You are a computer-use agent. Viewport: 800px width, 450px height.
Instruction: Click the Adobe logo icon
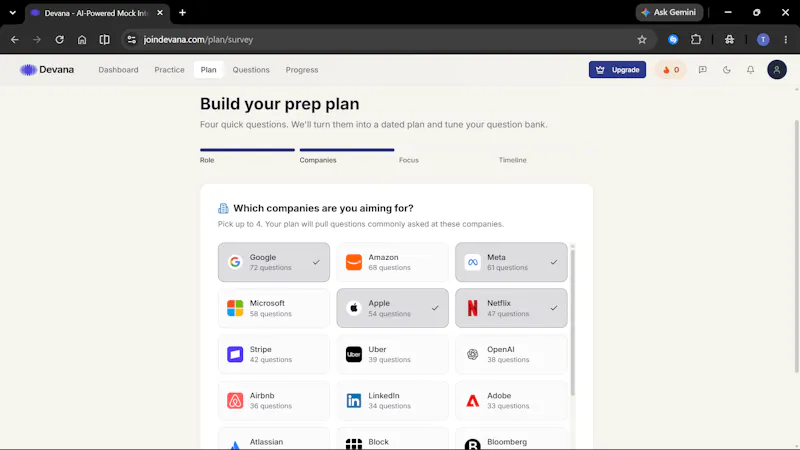(x=472, y=401)
